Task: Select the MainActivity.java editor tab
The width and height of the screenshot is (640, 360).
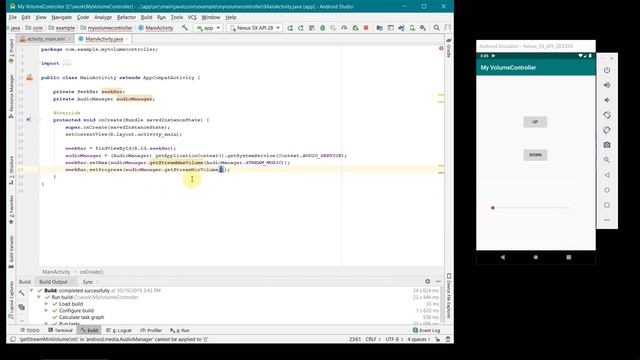Action: 104,39
